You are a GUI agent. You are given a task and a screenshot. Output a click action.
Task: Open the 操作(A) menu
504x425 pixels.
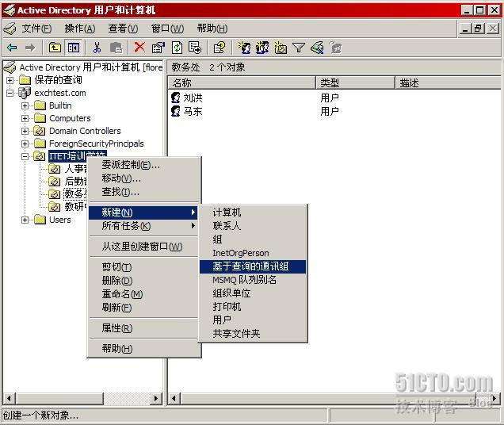80,29
